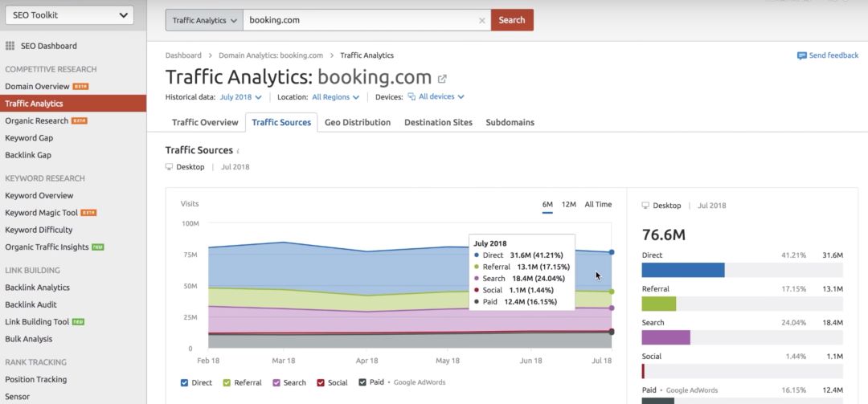Open the Traffic Analytics search type dropdown
868x404 pixels.
point(204,20)
